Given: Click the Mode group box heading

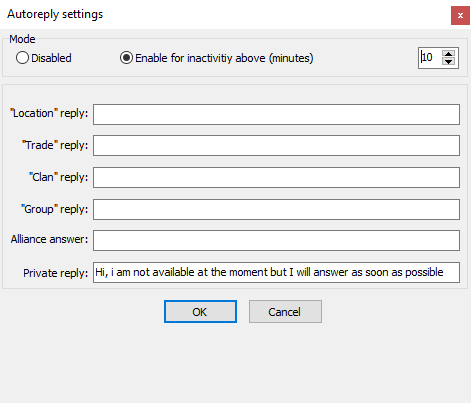Looking at the screenshot, I should pyautogui.click(x=22, y=39).
